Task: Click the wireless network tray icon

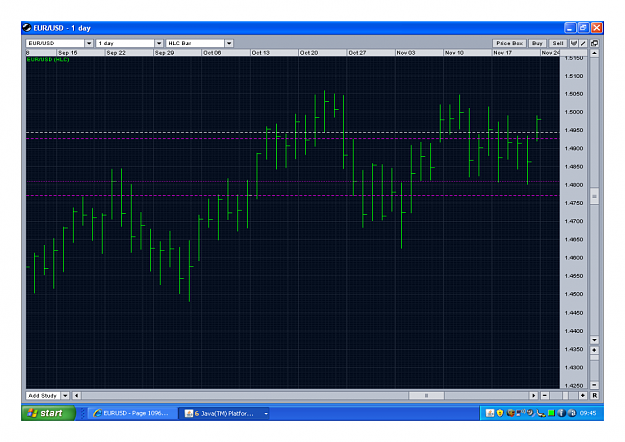Action: pos(520,413)
